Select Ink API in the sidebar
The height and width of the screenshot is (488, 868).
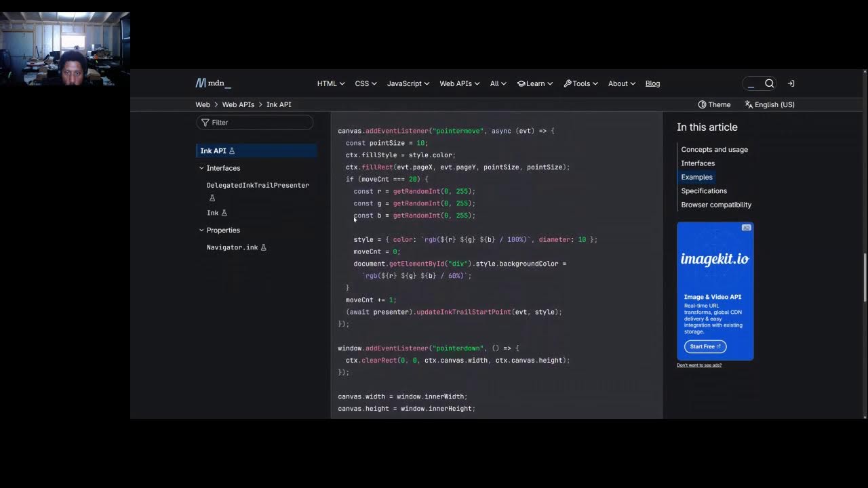point(256,150)
